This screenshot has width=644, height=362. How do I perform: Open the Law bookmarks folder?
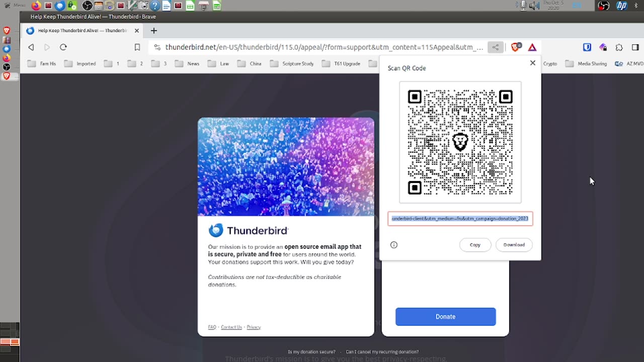point(218,64)
